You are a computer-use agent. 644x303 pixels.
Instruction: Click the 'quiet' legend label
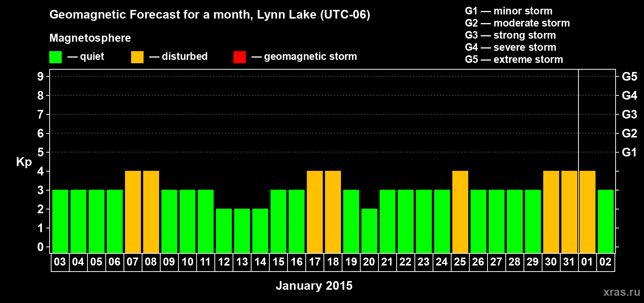92,57
